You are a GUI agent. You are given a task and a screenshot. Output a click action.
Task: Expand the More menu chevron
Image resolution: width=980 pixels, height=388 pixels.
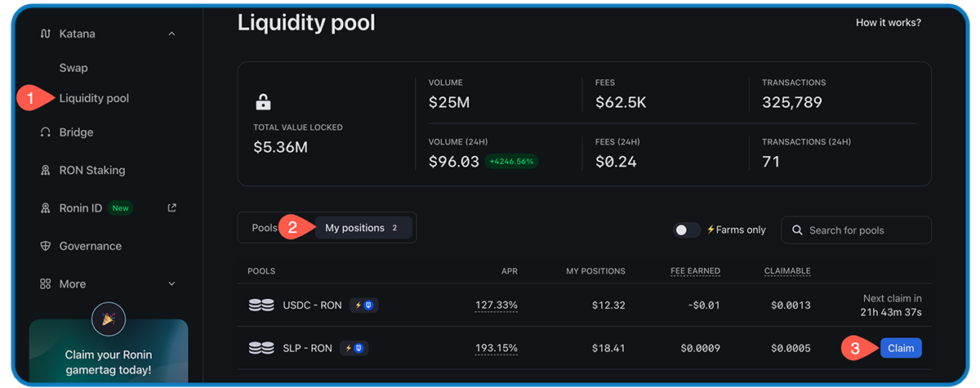tap(171, 284)
